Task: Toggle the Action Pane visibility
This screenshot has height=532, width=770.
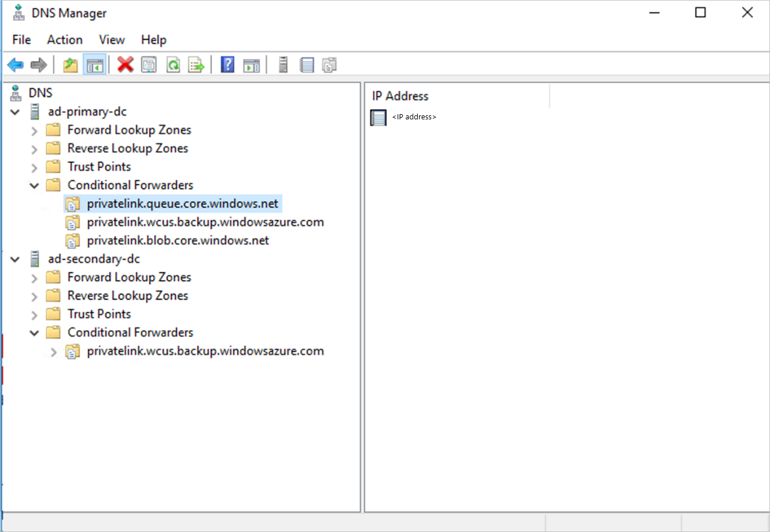Action: pos(251,64)
